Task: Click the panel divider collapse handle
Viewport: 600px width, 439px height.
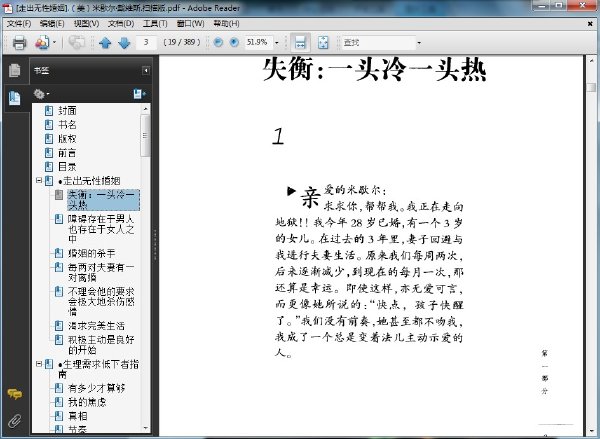Action: (155, 245)
